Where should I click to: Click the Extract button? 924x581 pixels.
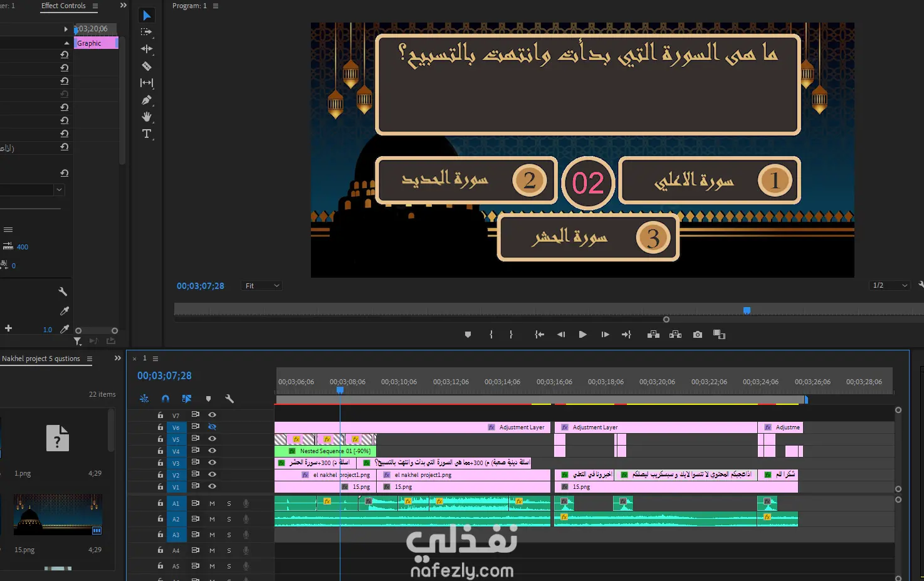(x=675, y=335)
